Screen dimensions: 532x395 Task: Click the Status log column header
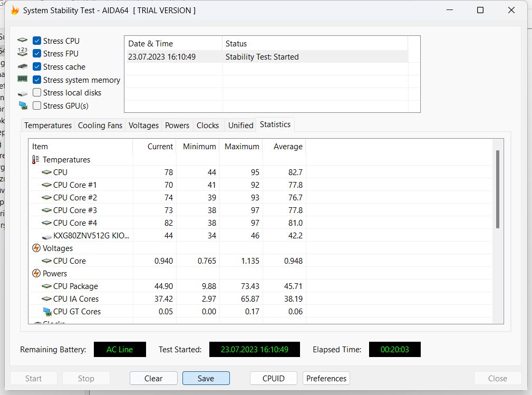[315, 44]
